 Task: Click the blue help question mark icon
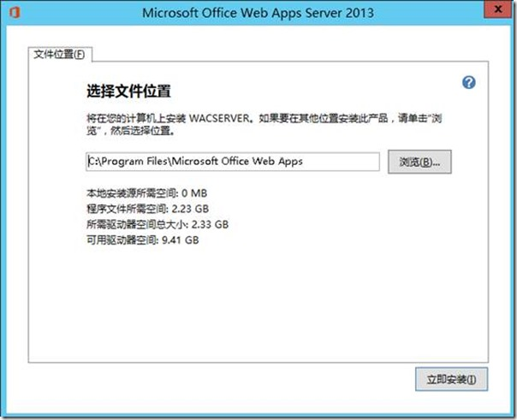[x=468, y=82]
